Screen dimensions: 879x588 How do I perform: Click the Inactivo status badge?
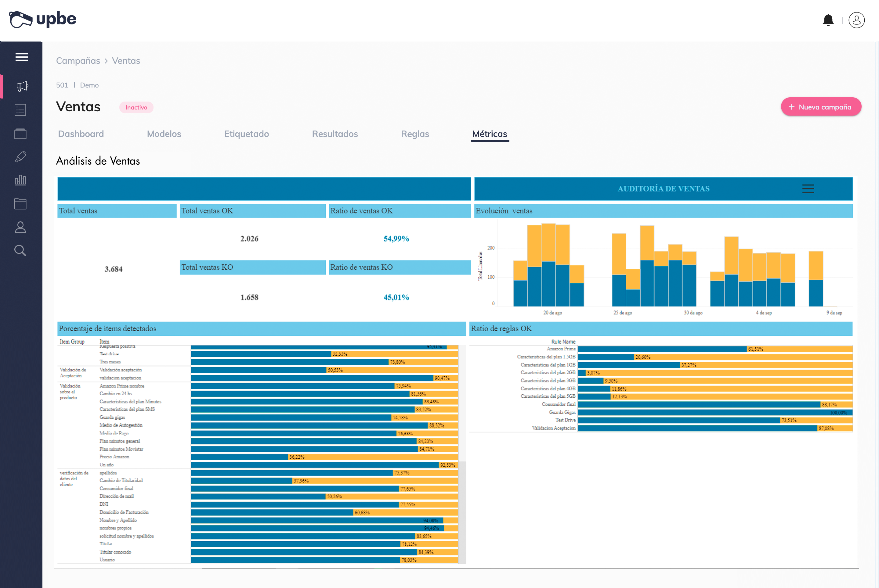point(136,107)
